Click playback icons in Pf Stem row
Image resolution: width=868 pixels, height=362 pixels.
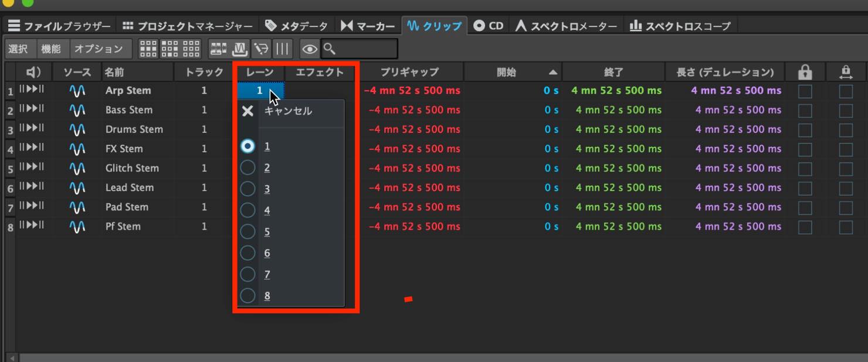tap(32, 225)
